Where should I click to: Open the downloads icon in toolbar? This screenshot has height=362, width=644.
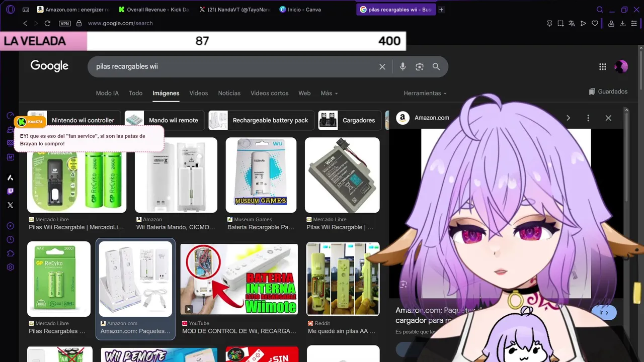(622, 23)
